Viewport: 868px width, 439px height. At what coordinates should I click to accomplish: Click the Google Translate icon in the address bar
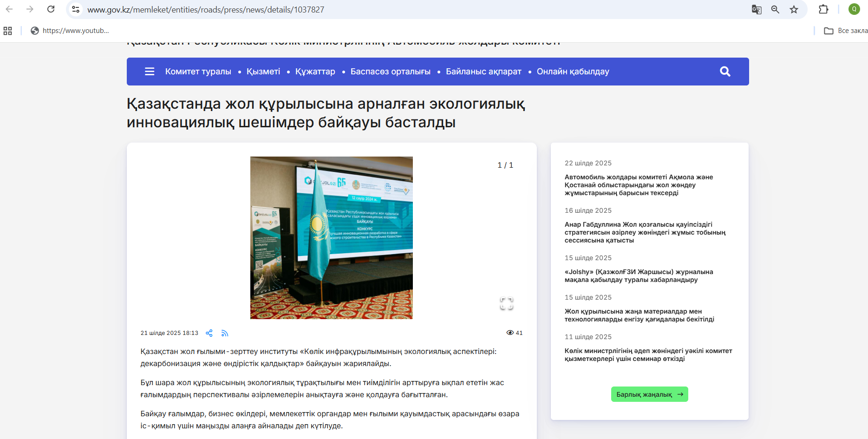coord(757,9)
